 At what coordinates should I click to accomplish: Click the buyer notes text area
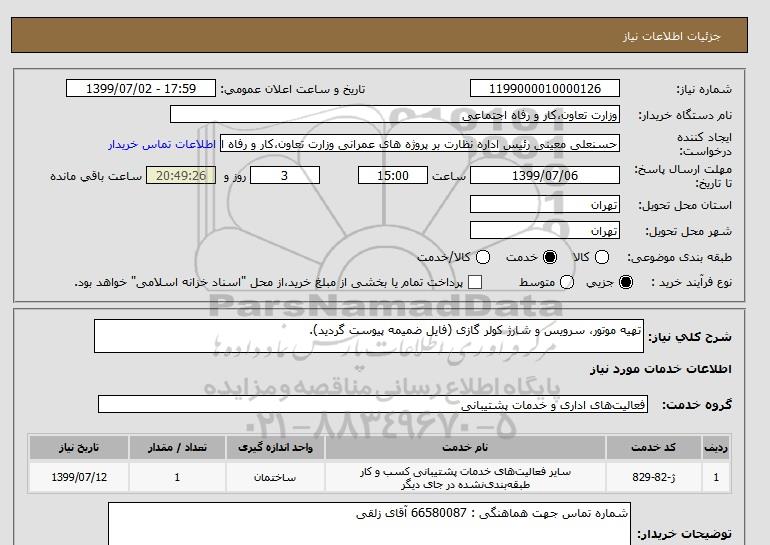pyautogui.click(x=369, y=524)
